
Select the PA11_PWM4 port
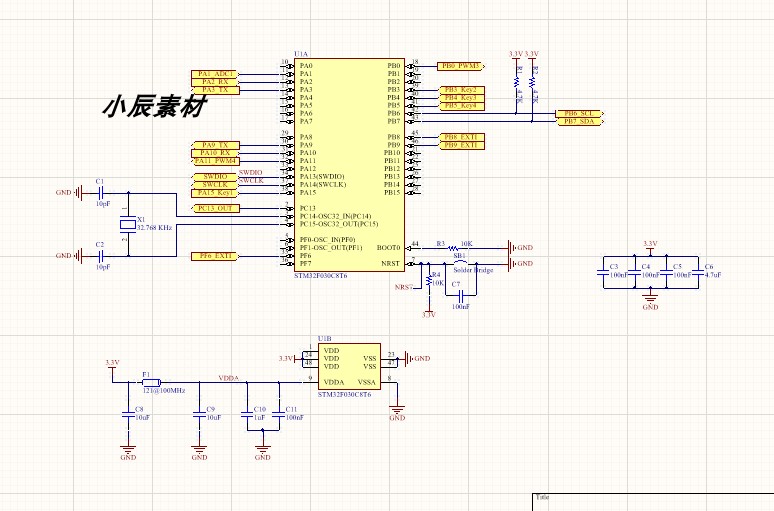coord(215,161)
